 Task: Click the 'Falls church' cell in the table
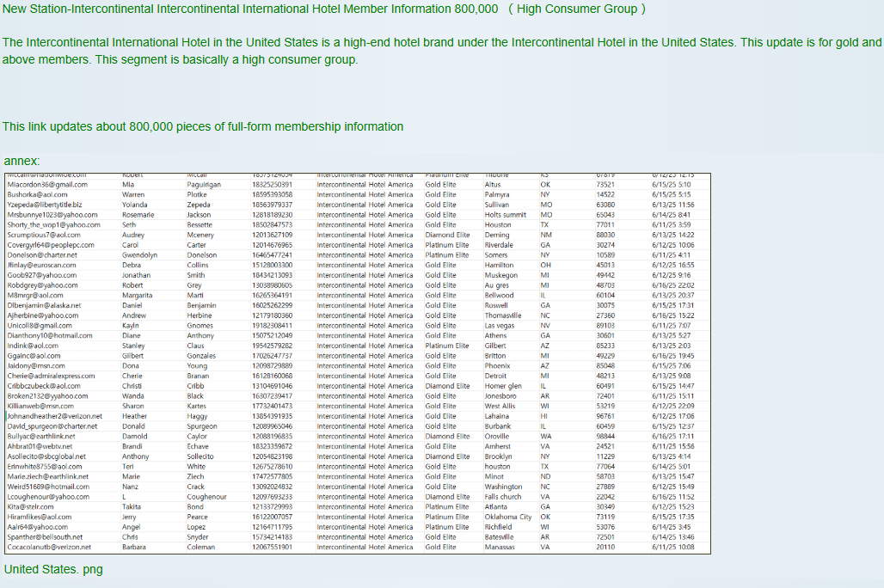[x=503, y=497]
